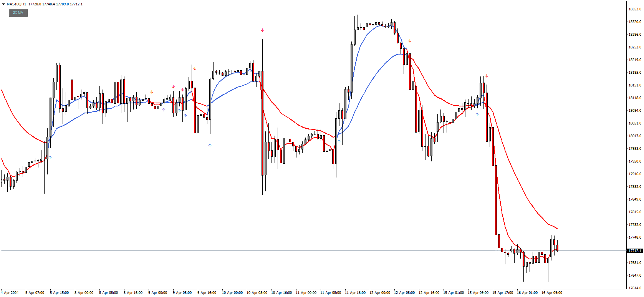
Task: Click the 15 Apr 09:00 time label
Action: [478, 293]
